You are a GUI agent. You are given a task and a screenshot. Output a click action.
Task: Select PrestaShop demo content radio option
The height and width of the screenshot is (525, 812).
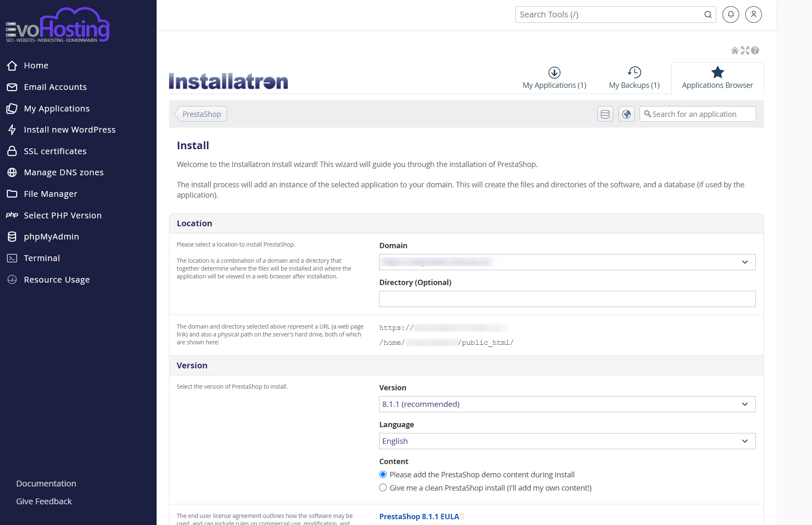383,474
